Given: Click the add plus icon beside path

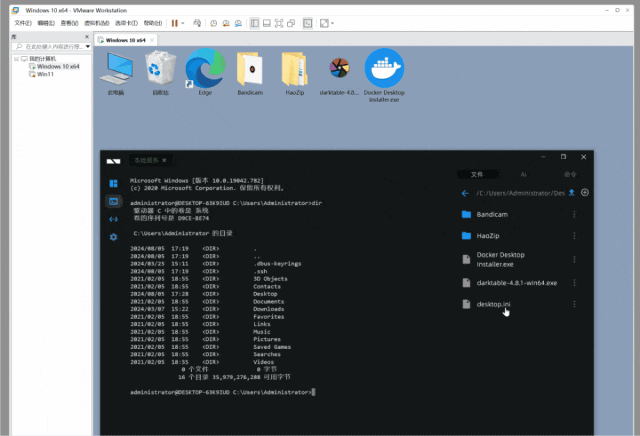Looking at the screenshot, I should click(x=585, y=192).
